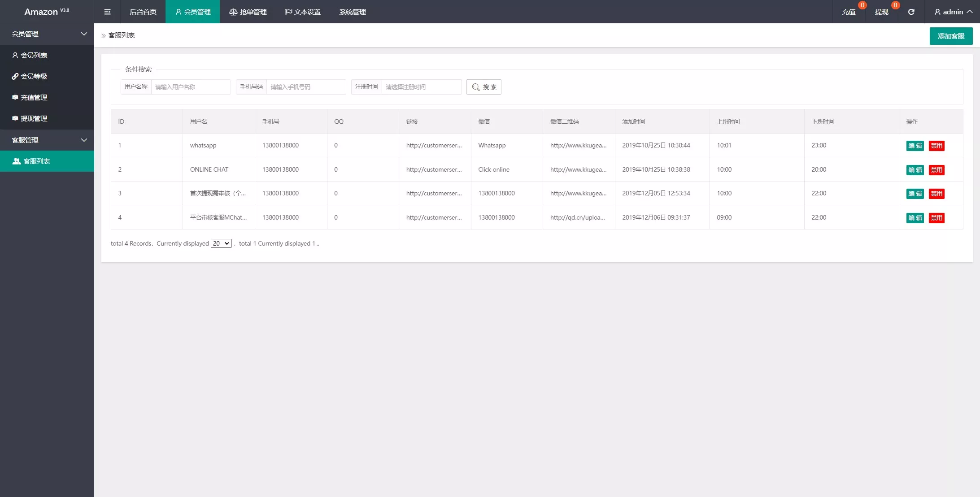
Task: Open 充值管理 sidebar item
Action: coord(34,97)
